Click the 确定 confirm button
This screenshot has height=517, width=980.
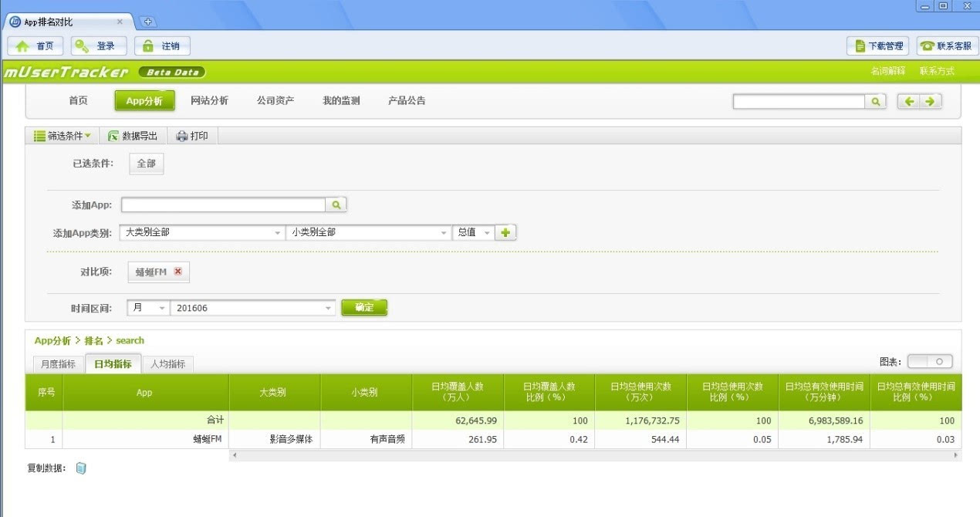[363, 306]
